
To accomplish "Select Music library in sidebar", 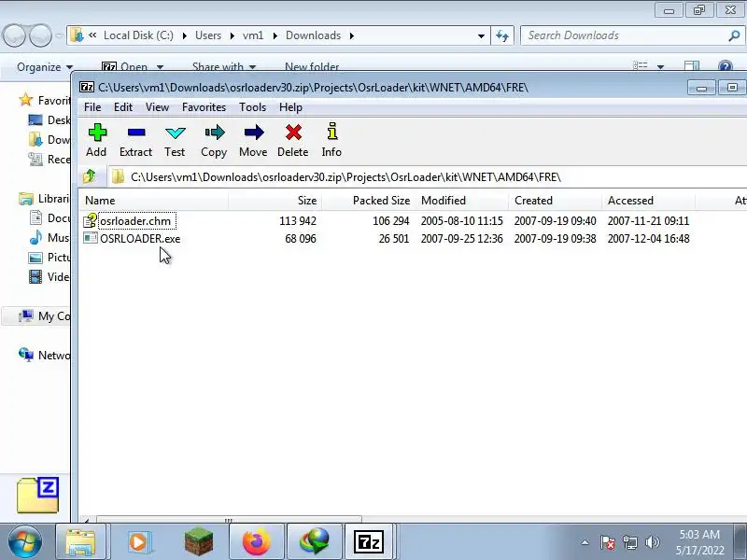I will pyautogui.click(x=49, y=238).
